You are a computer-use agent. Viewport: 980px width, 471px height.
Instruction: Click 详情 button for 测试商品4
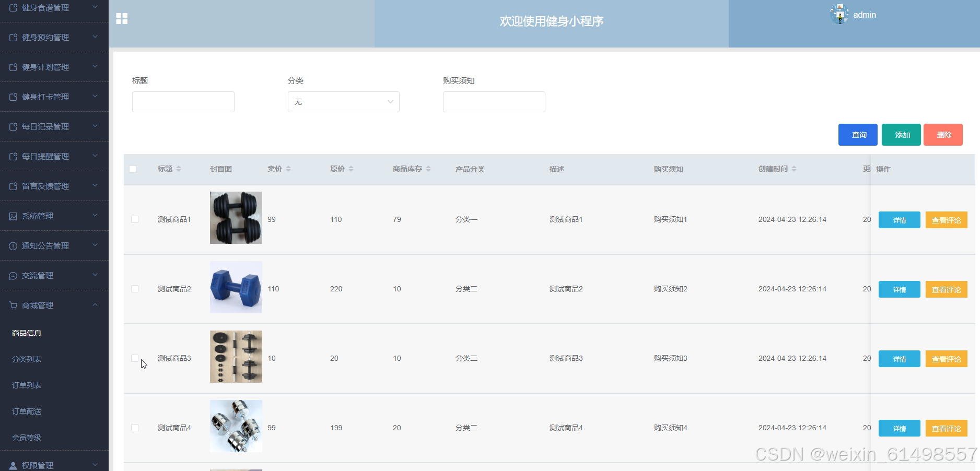pyautogui.click(x=900, y=428)
